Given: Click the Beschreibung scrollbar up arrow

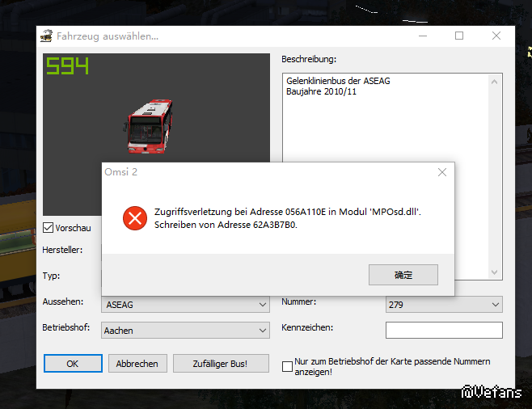Looking at the screenshot, I should 494,82.
